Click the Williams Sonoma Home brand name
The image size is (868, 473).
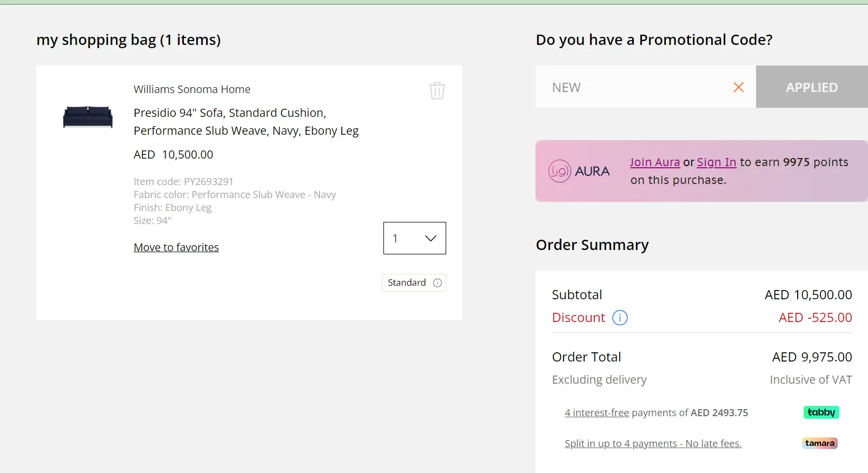coord(192,89)
